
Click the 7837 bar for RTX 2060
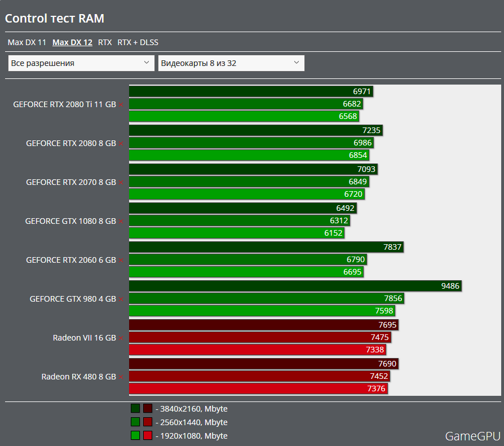coord(267,247)
